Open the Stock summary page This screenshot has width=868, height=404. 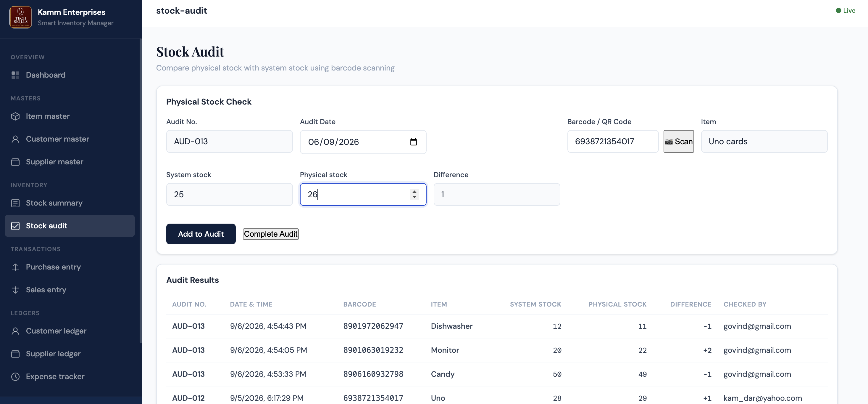tap(70, 203)
